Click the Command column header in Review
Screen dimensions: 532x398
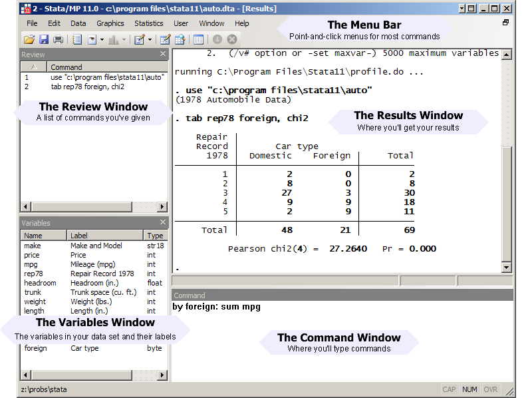point(108,67)
